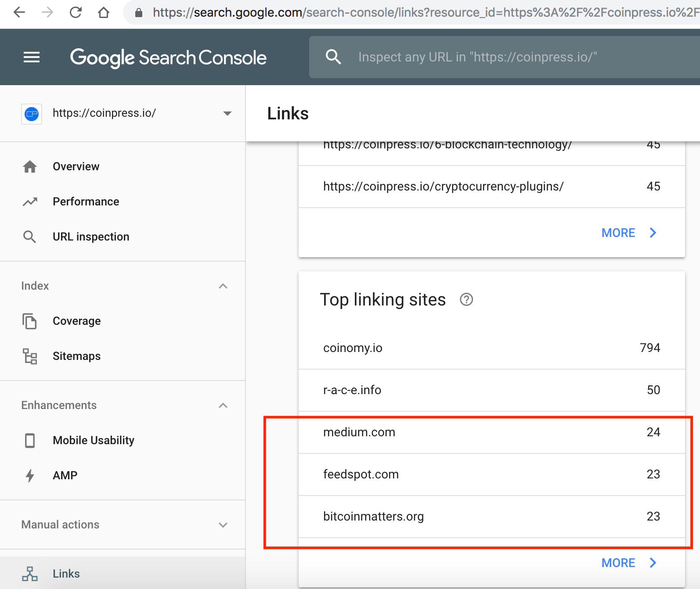Open the hamburger navigation menu
The height and width of the screenshot is (589, 700).
(x=32, y=57)
